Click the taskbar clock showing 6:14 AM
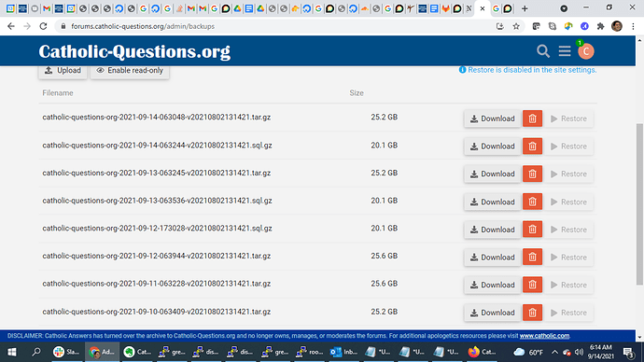 (600, 352)
